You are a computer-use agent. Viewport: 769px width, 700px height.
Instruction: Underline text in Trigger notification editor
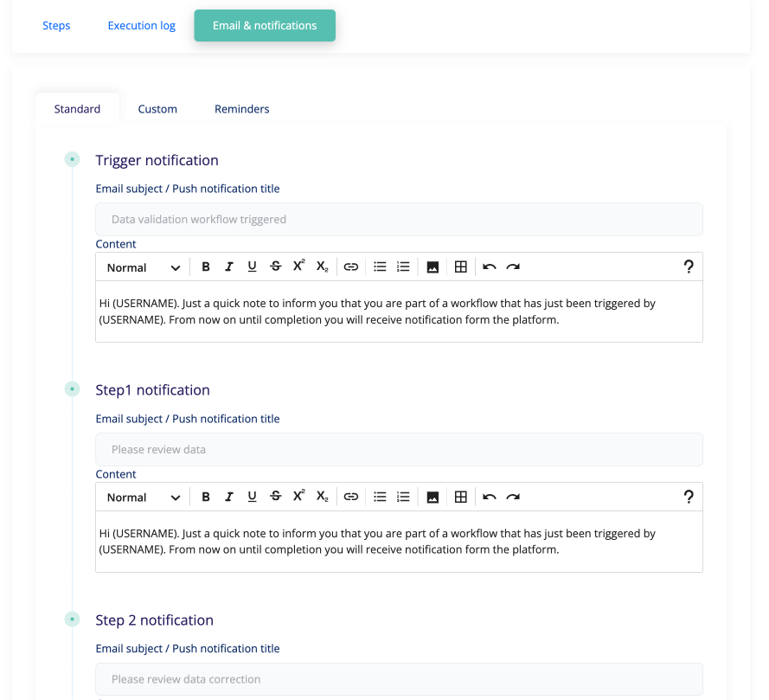click(252, 267)
